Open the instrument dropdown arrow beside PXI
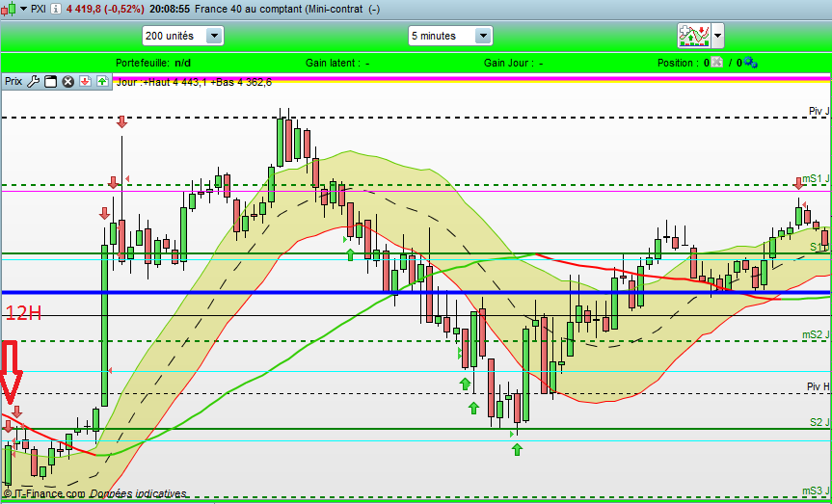The width and height of the screenshot is (832, 504). coord(23,9)
